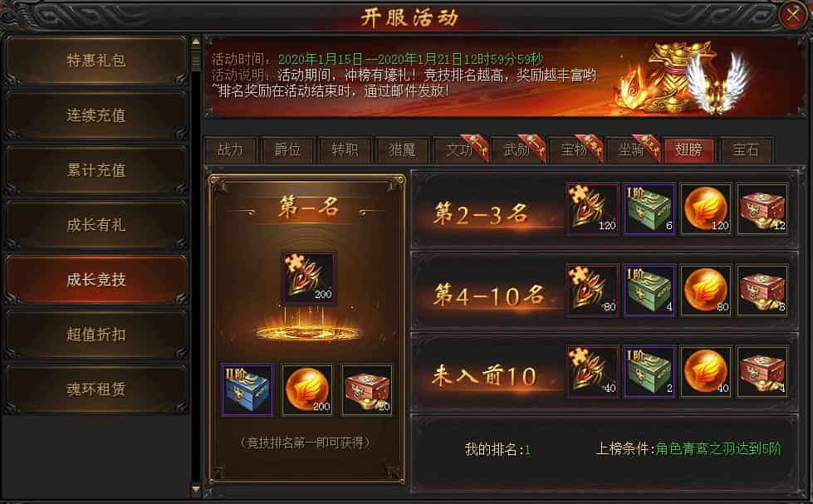Click the orange feather orb showing 200

(307, 390)
